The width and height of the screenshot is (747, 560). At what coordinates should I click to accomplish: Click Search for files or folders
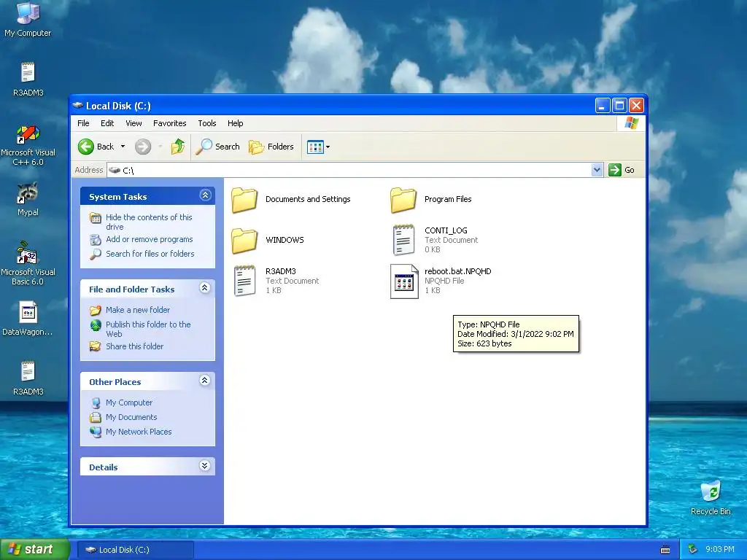[x=150, y=254]
